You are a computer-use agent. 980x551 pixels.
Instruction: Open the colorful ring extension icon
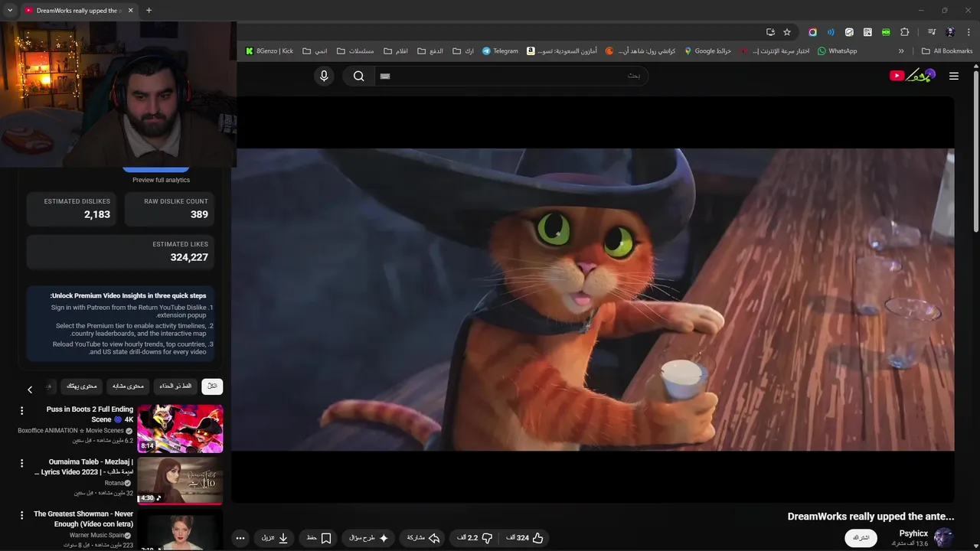coord(812,32)
